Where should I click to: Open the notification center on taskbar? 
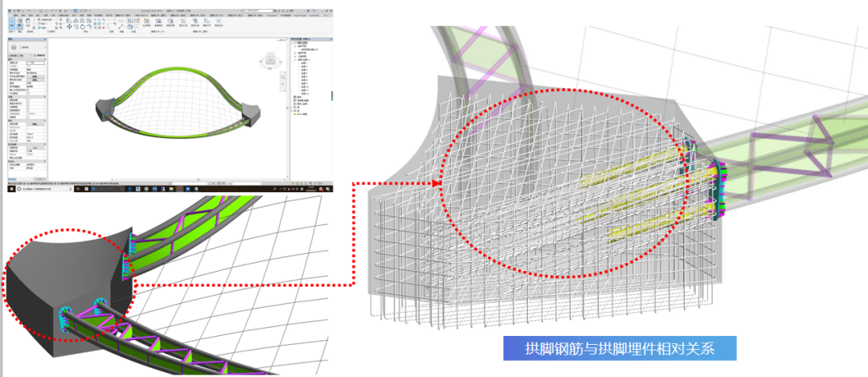click(328, 189)
